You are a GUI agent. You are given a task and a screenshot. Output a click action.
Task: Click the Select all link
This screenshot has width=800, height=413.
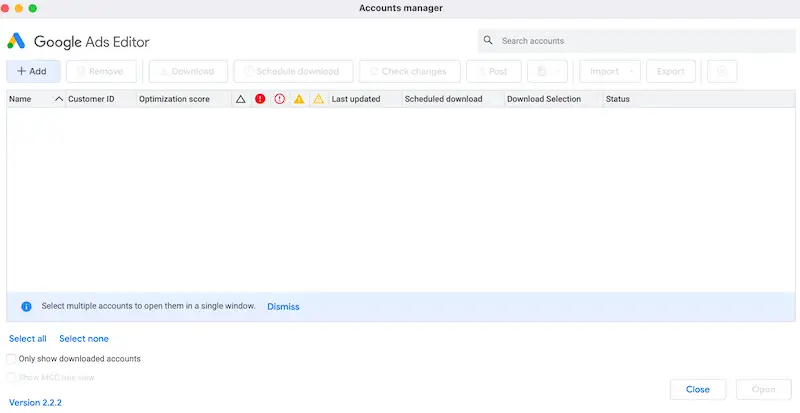tap(28, 339)
